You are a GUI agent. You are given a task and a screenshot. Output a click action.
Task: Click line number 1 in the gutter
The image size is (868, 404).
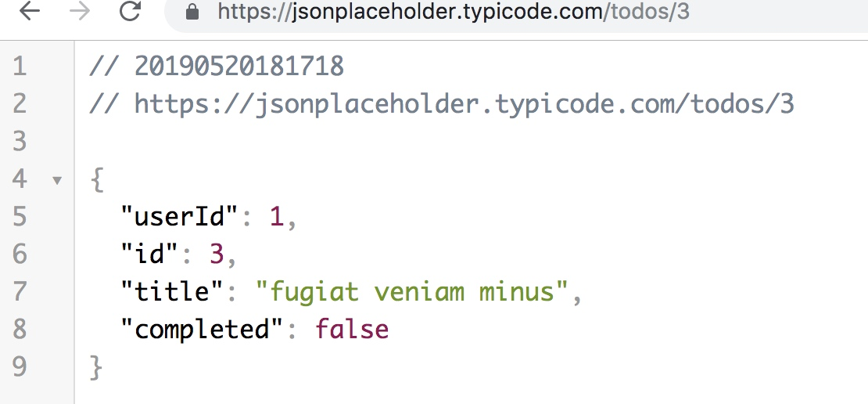(20, 67)
